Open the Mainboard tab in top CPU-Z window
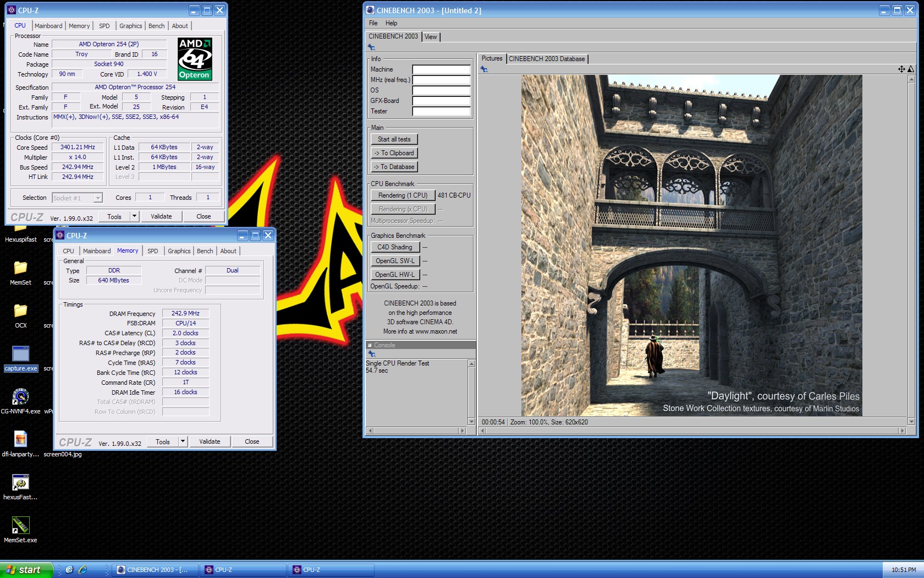 (x=48, y=26)
